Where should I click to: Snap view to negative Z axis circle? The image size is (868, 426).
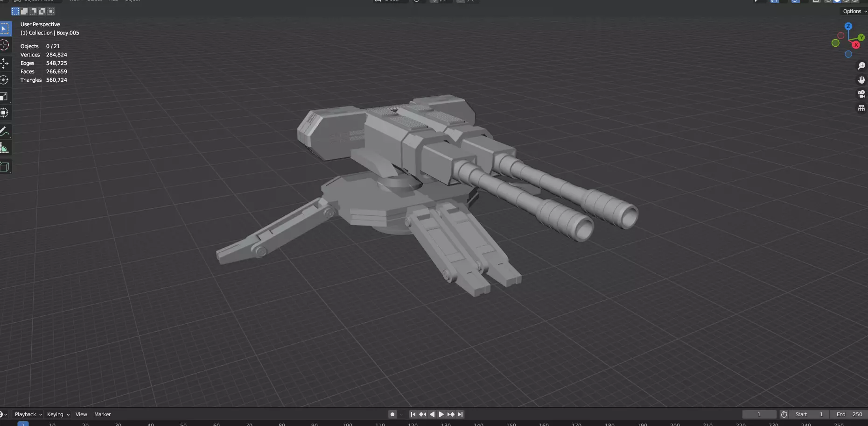tap(848, 54)
